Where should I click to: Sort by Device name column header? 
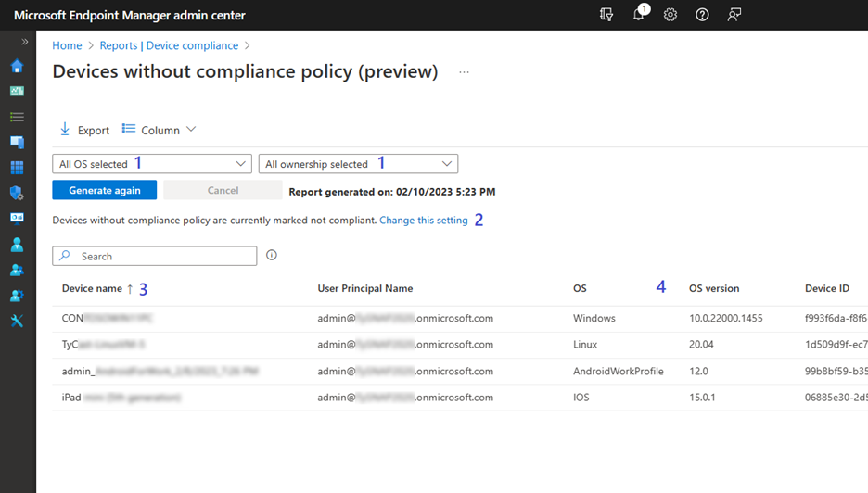click(x=92, y=288)
